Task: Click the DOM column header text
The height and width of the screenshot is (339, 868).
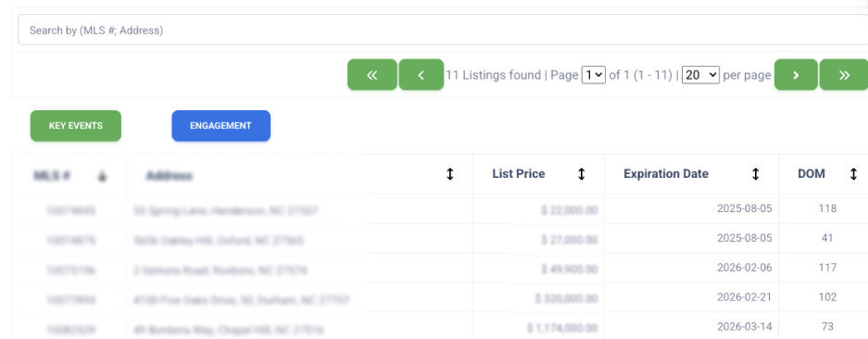Action: [811, 174]
